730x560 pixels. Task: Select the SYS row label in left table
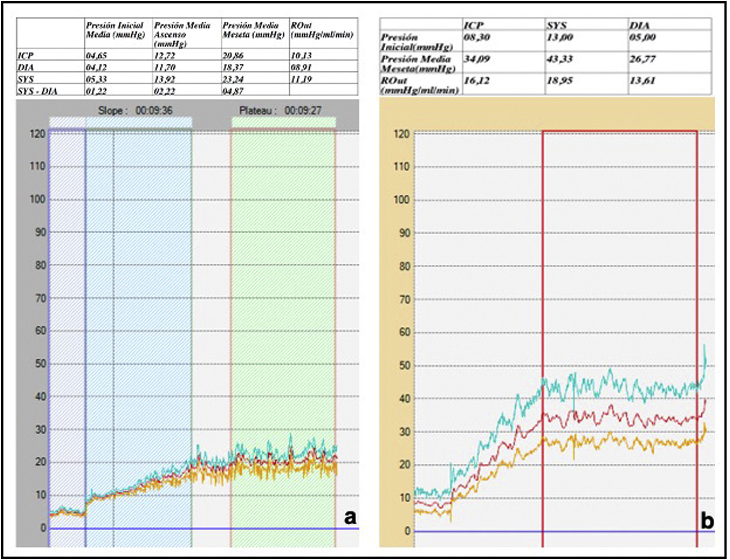[26, 79]
